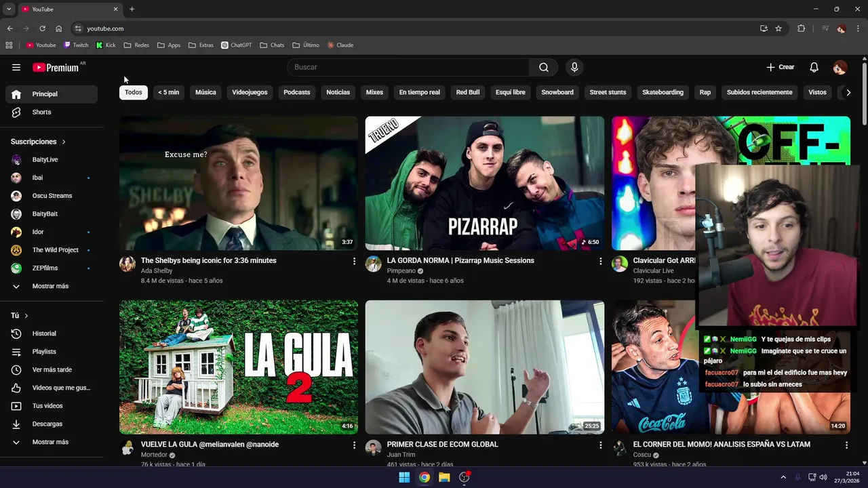Go to Principal home in sidebar
868x488 pixels.
click(x=52, y=94)
